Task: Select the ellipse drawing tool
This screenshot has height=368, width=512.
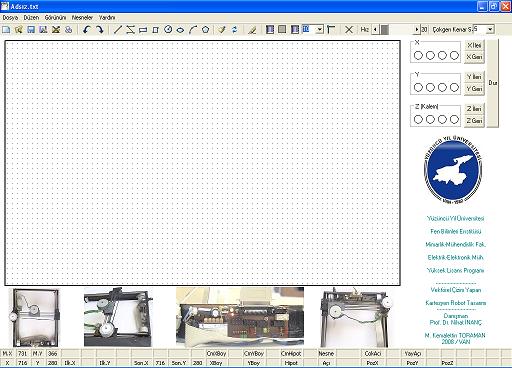Action: coord(180,30)
